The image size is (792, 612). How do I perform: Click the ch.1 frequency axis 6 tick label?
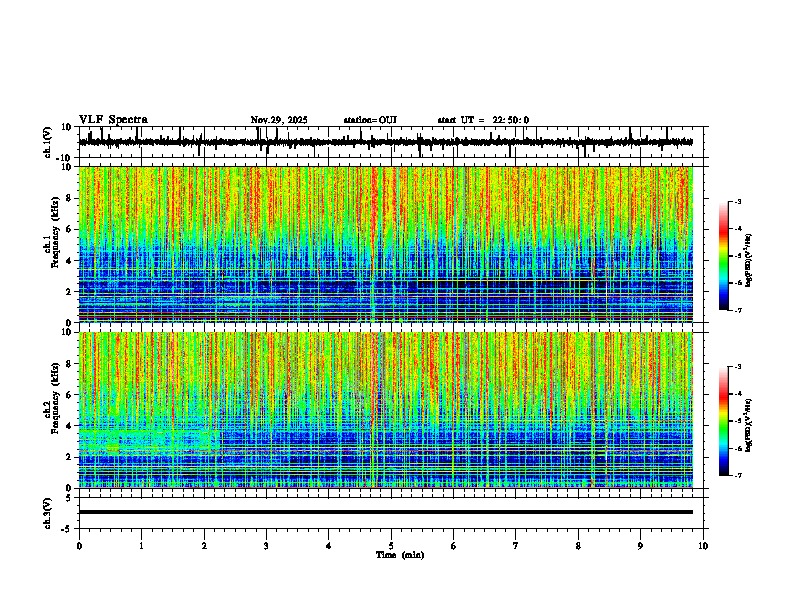[x=69, y=229]
